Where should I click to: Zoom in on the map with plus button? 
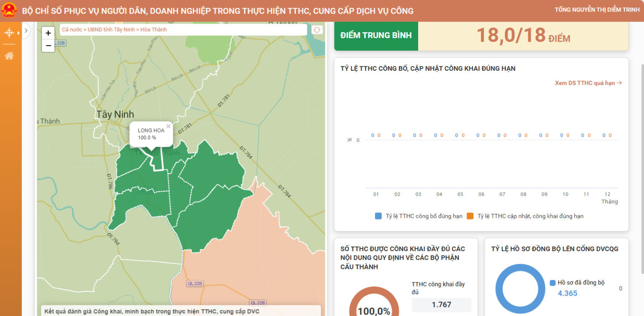click(x=48, y=33)
